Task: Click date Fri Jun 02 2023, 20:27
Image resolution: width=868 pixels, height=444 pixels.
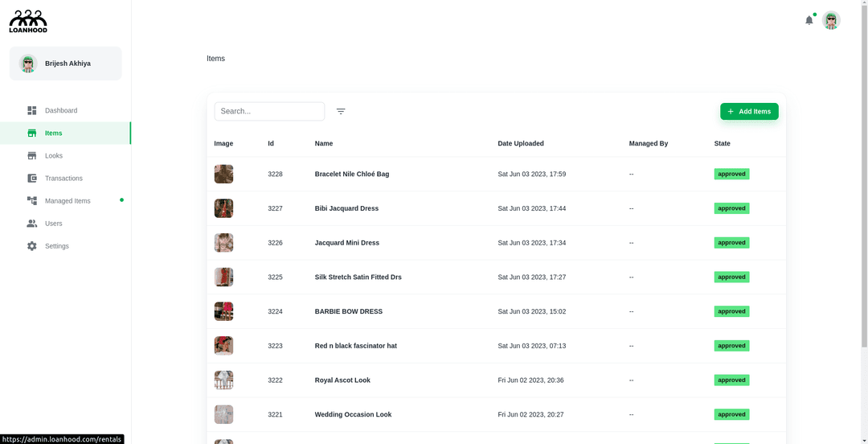Action: coord(531,414)
